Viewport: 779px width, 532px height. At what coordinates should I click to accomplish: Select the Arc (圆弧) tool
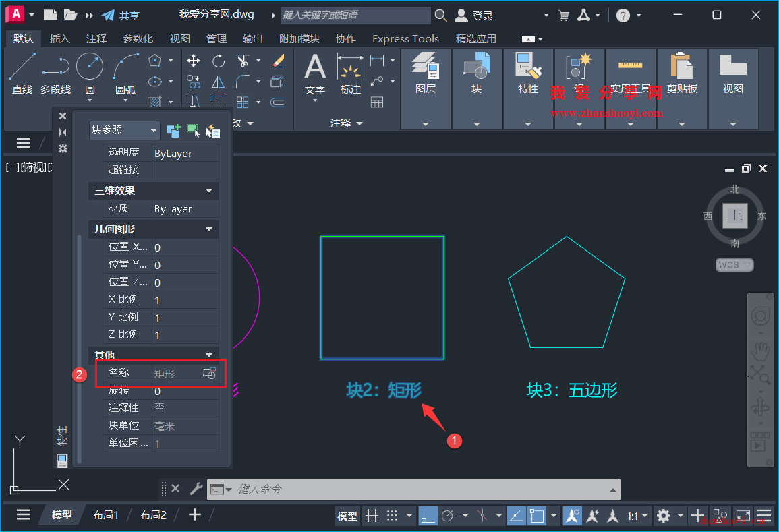pyautogui.click(x=125, y=73)
